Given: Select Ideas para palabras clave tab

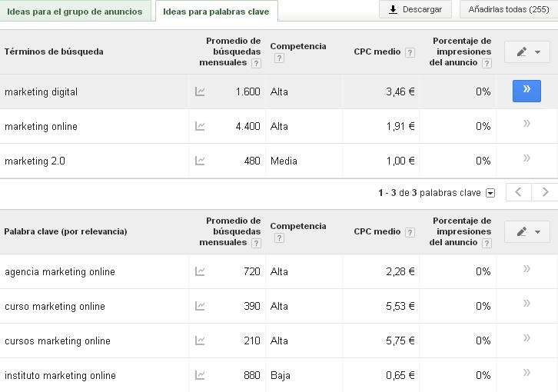Looking at the screenshot, I should click(x=216, y=12).
